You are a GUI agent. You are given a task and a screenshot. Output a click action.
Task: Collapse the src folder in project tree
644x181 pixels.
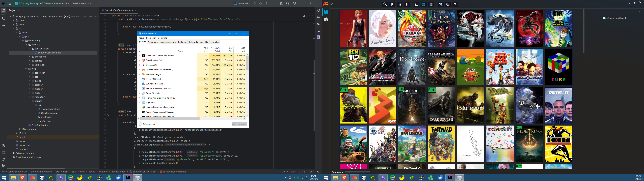13,28
